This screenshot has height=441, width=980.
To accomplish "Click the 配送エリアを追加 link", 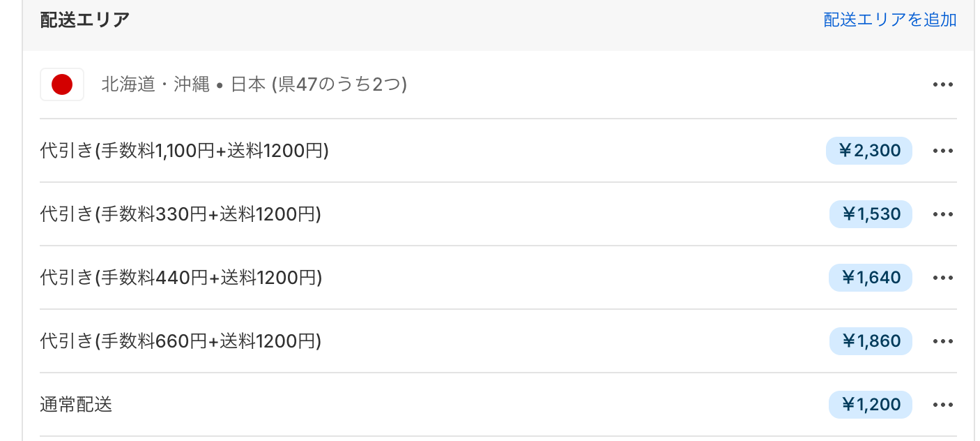I will click(890, 20).
